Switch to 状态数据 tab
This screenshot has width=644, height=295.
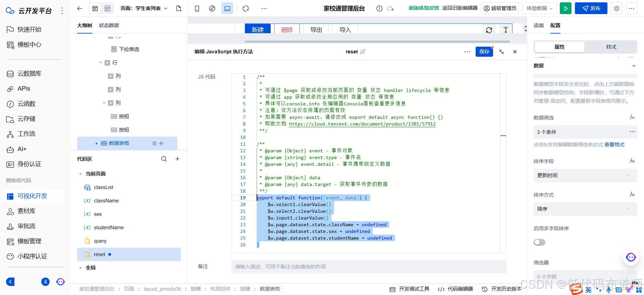[109, 26]
